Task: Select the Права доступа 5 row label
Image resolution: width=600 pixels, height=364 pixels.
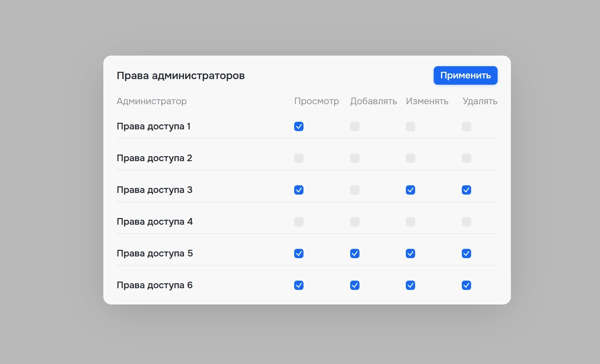Action: pos(155,253)
